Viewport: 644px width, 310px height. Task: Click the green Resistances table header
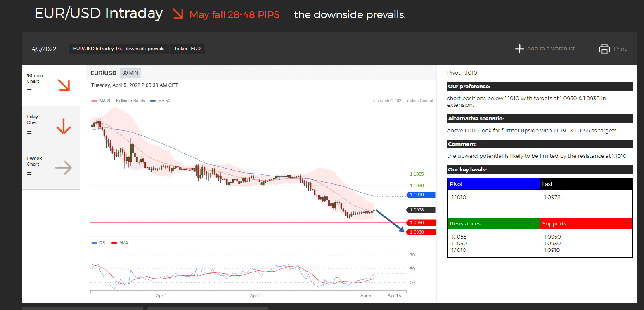[x=494, y=223]
